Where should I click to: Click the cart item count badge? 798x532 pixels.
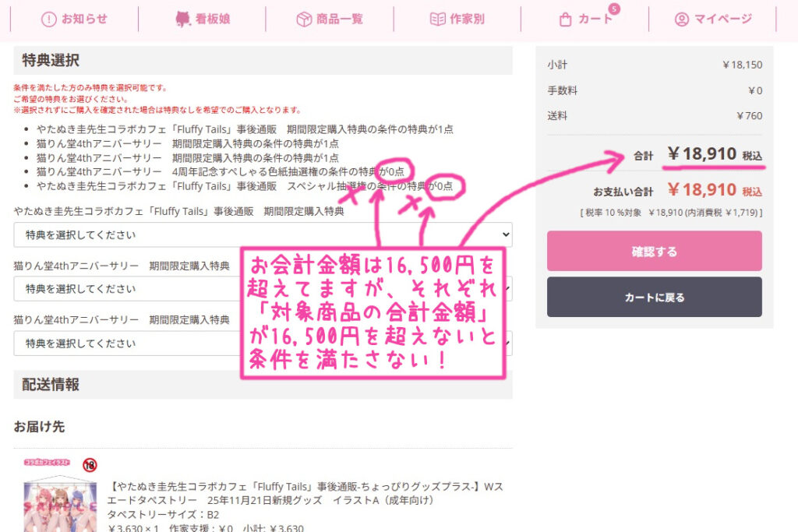(614, 9)
